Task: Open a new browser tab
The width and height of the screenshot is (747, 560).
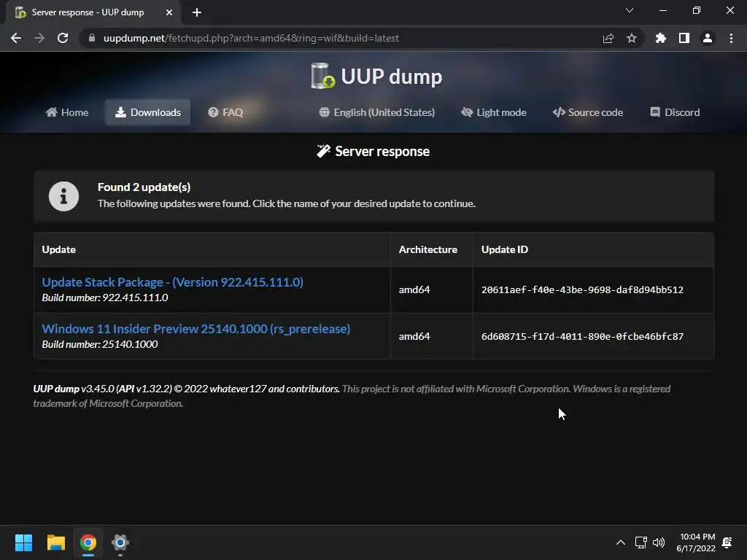Action: (x=197, y=12)
